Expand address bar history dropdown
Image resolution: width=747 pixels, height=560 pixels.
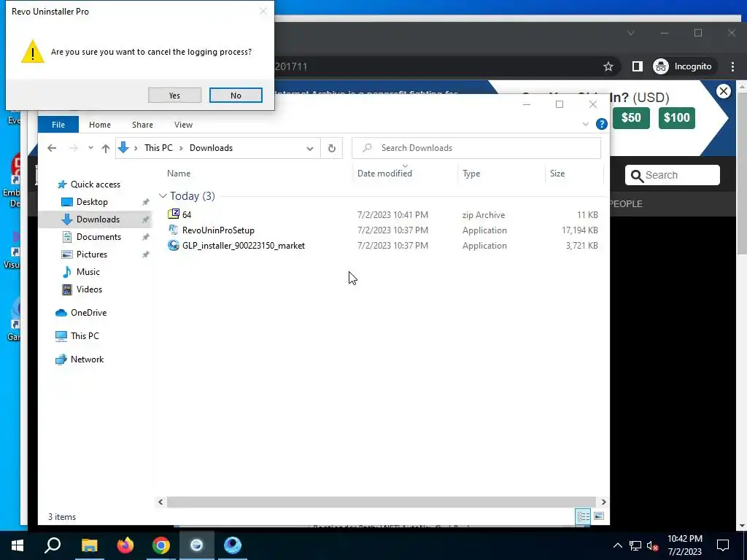pyautogui.click(x=309, y=149)
